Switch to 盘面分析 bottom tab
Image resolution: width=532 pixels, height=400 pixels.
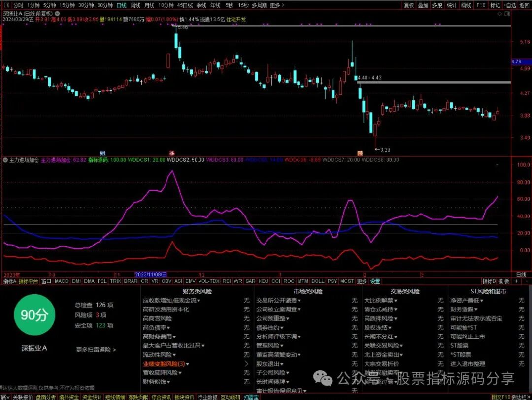46,397
